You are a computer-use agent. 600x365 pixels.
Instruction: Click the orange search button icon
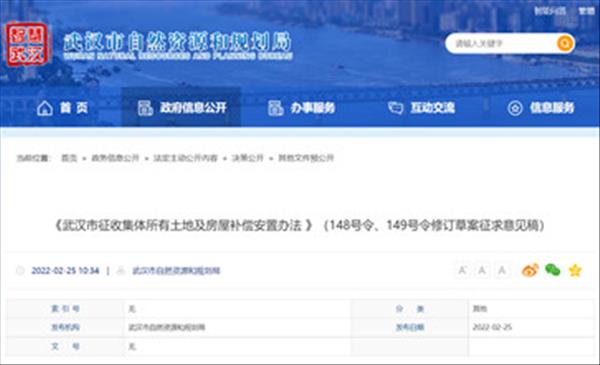point(565,44)
